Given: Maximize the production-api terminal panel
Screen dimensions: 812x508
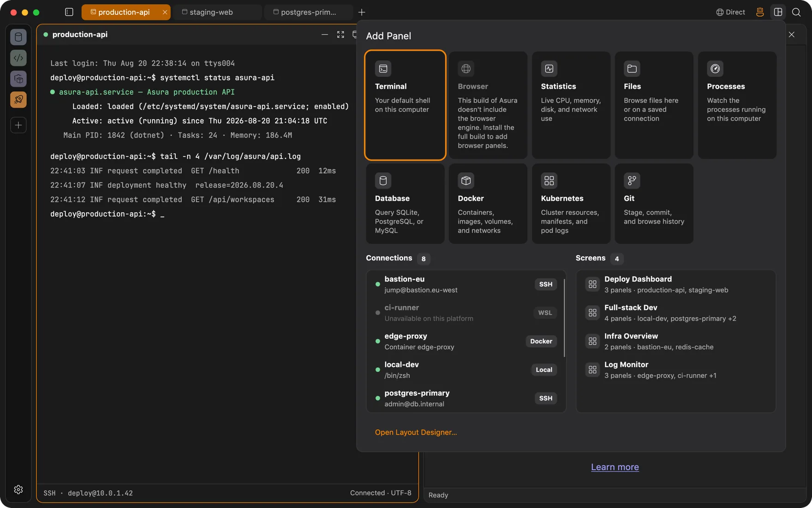Looking at the screenshot, I should pos(340,35).
